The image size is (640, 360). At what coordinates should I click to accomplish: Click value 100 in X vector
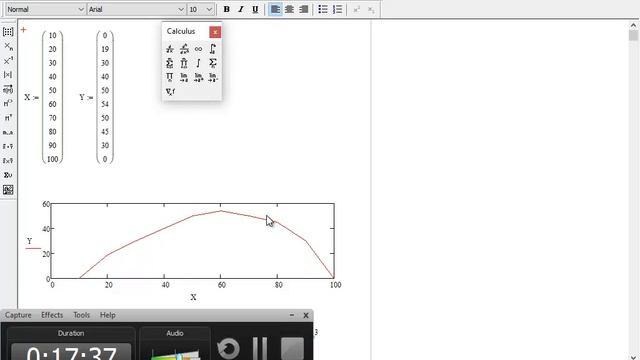click(53, 159)
